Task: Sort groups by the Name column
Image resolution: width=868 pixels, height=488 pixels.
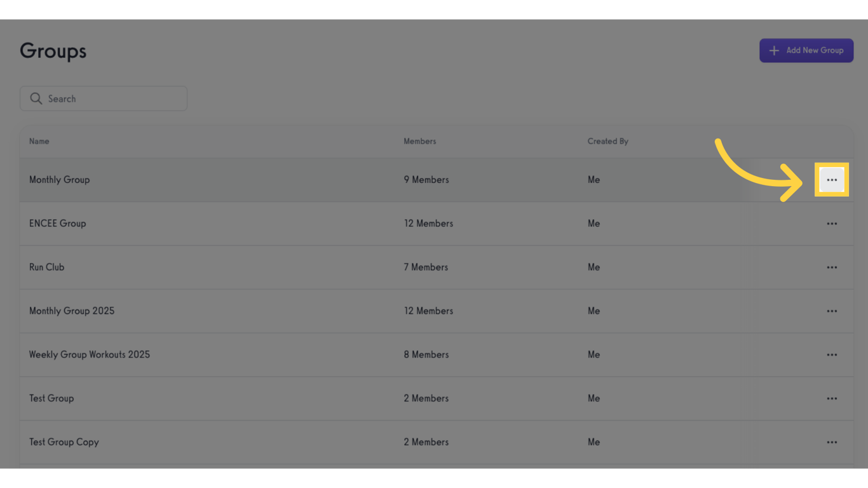Action: (x=39, y=141)
